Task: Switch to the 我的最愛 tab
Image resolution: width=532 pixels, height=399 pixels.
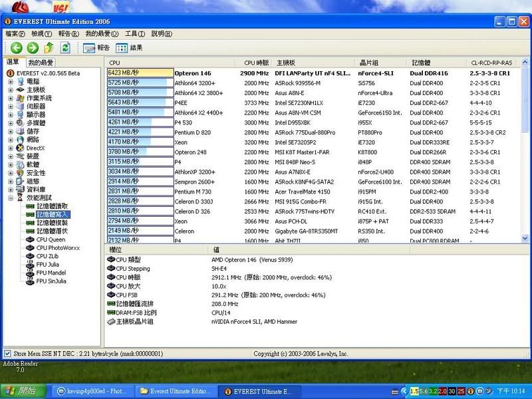Action: pos(39,62)
